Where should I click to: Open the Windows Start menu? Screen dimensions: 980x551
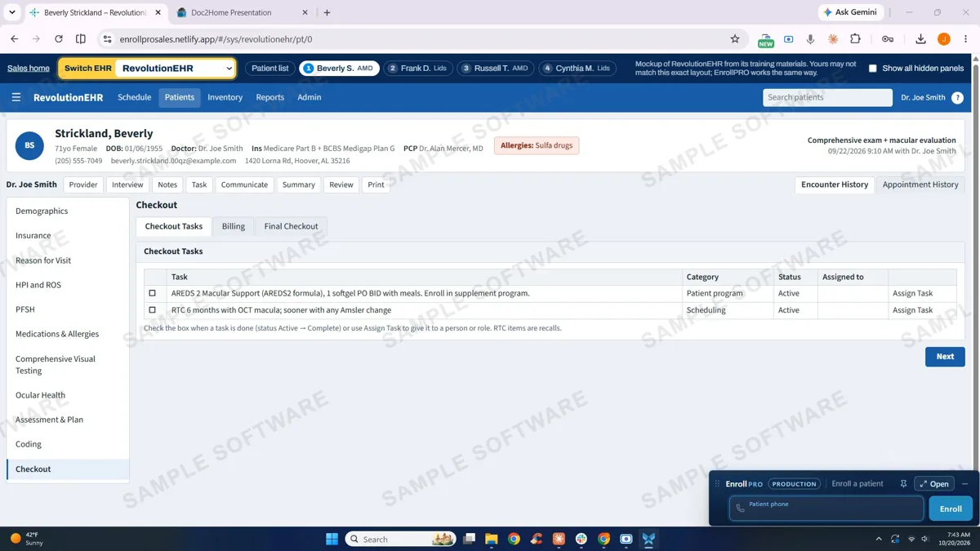pyautogui.click(x=332, y=539)
